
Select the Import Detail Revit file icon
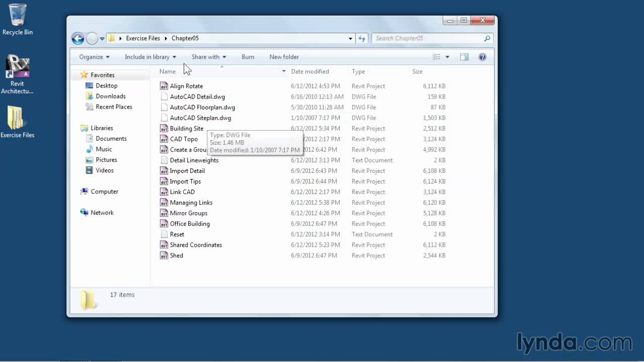point(164,170)
